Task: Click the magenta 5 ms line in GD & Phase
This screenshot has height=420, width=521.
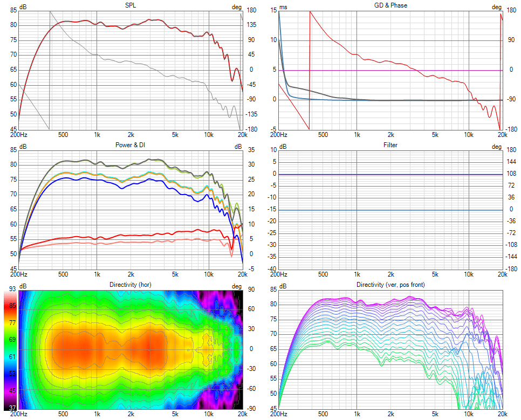Action: pos(390,71)
